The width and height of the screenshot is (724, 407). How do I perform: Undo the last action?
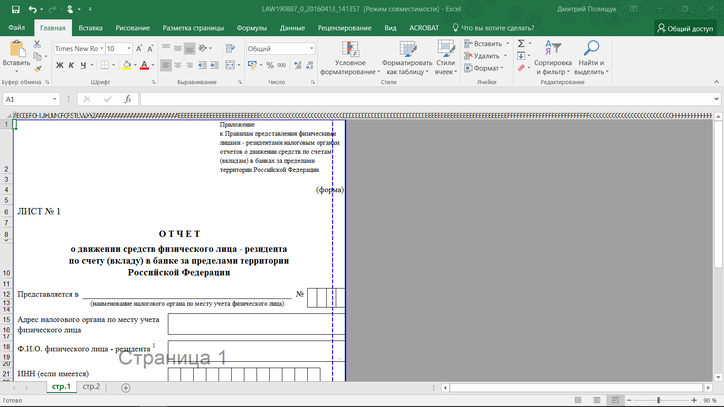[x=32, y=9]
